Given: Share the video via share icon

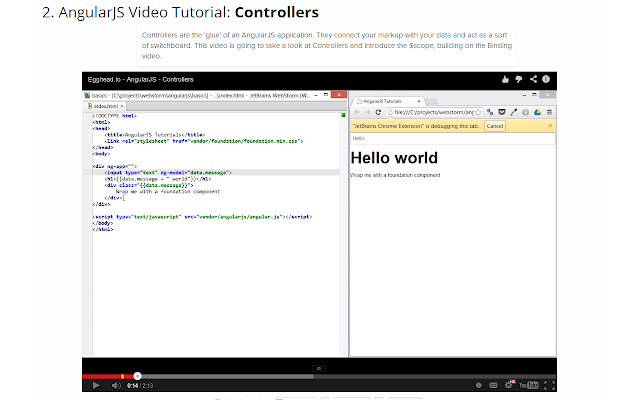Looking at the screenshot, I should coord(533,79).
